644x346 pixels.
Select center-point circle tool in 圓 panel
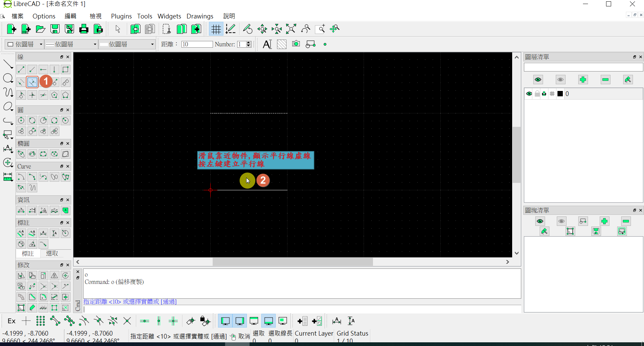coord(21,120)
